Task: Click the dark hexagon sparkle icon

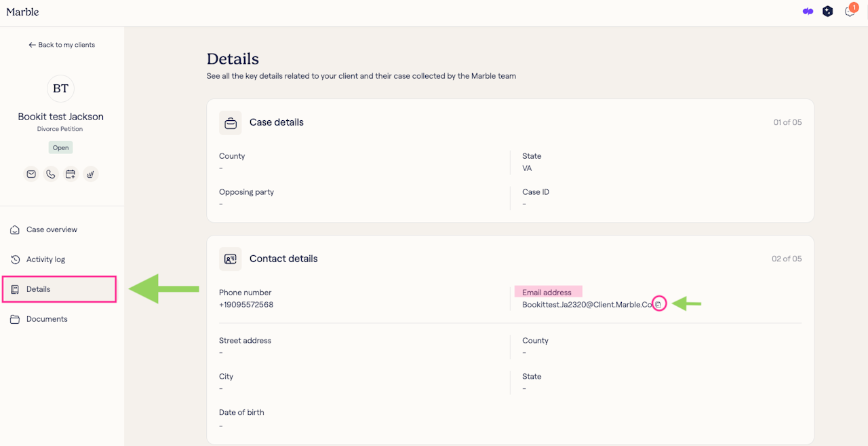Action: 827,12
